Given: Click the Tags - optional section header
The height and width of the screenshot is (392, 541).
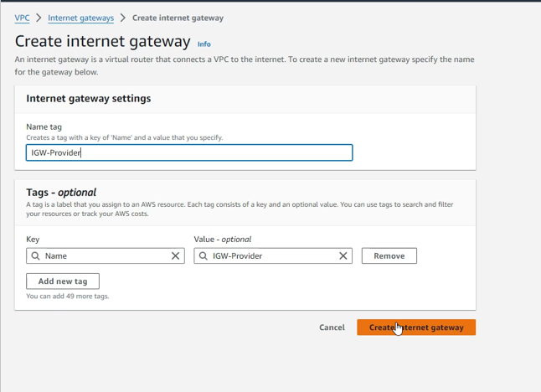Looking at the screenshot, I should pos(61,193).
